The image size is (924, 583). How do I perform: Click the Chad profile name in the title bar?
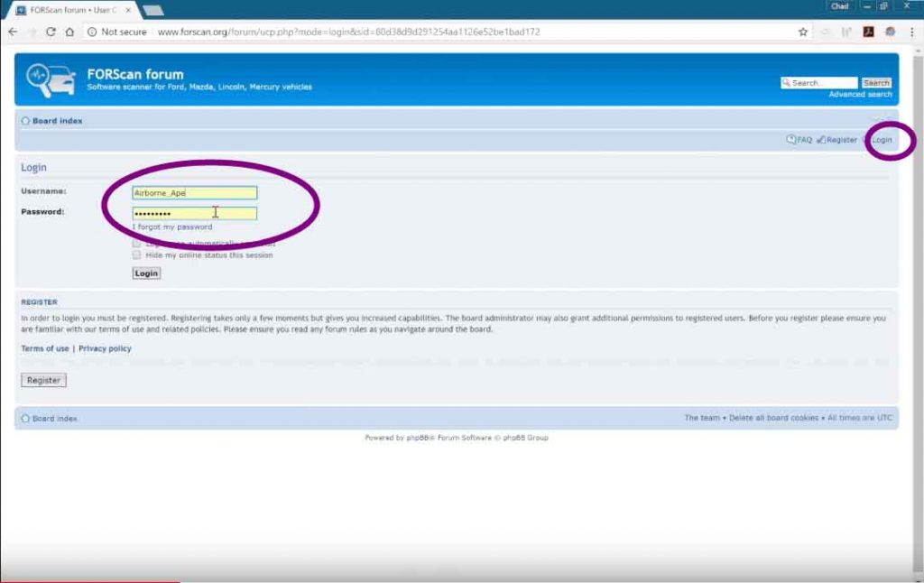pyautogui.click(x=838, y=5)
